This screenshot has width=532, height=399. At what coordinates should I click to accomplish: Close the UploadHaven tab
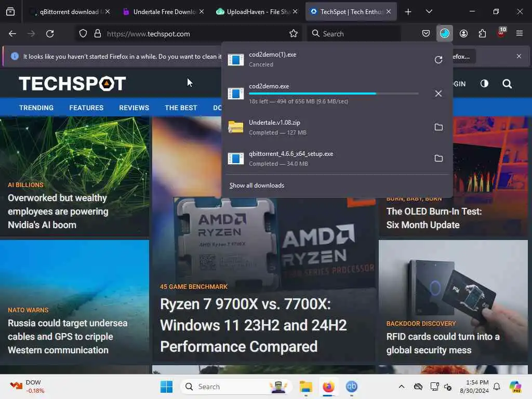pos(295,11)
